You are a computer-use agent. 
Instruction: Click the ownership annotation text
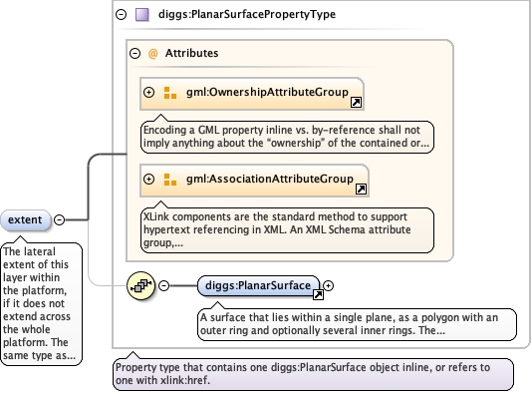tap(287, 137)
